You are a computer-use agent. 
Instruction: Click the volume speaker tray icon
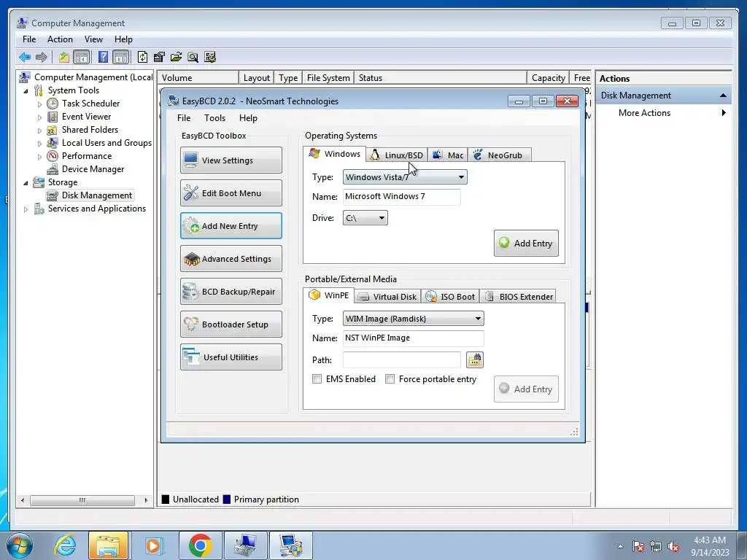coord(673,547)
